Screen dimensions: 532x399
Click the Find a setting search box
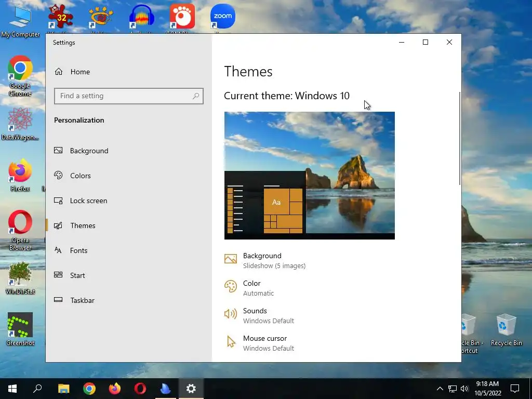tap(129, 96)
